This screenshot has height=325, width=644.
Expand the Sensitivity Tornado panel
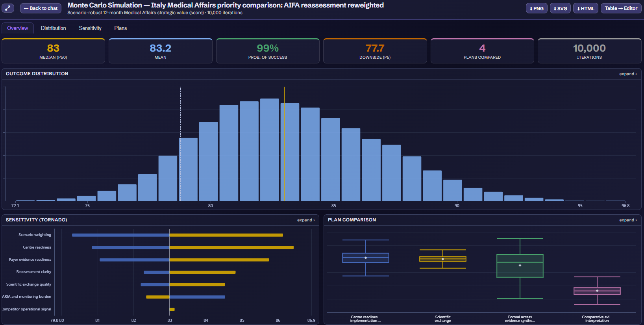(306, 220)
